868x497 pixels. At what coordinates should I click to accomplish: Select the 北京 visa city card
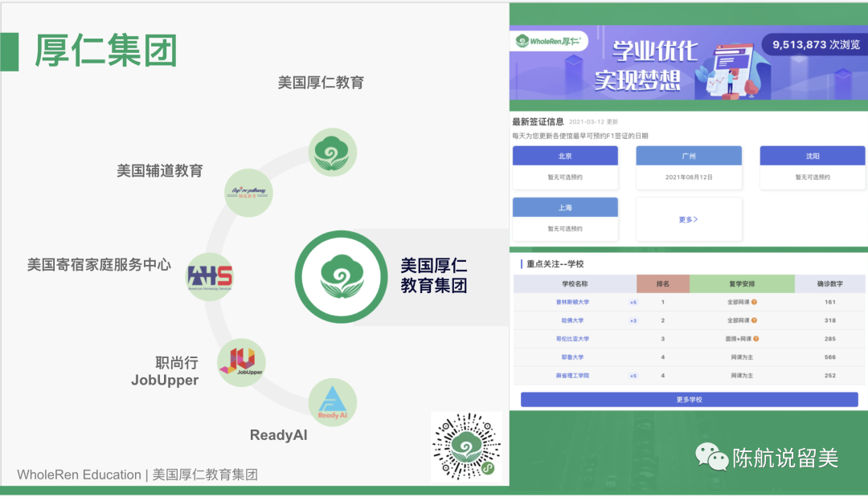tap(565, 167)
